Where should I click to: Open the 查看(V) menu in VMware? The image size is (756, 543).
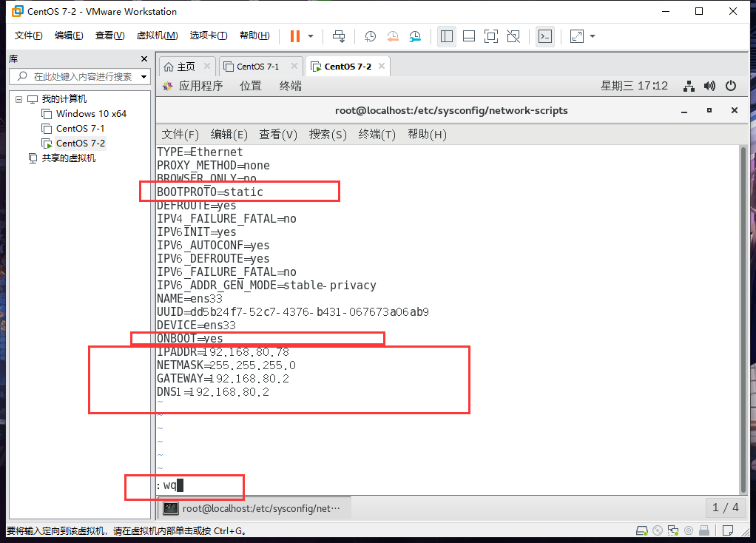click(x=110, y=36)
